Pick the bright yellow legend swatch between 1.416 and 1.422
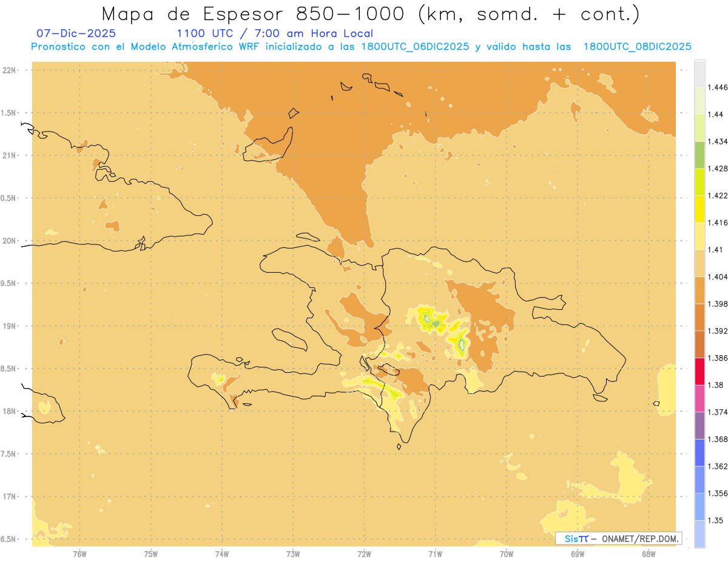The image size is (728, 562). tap(699, 209)
